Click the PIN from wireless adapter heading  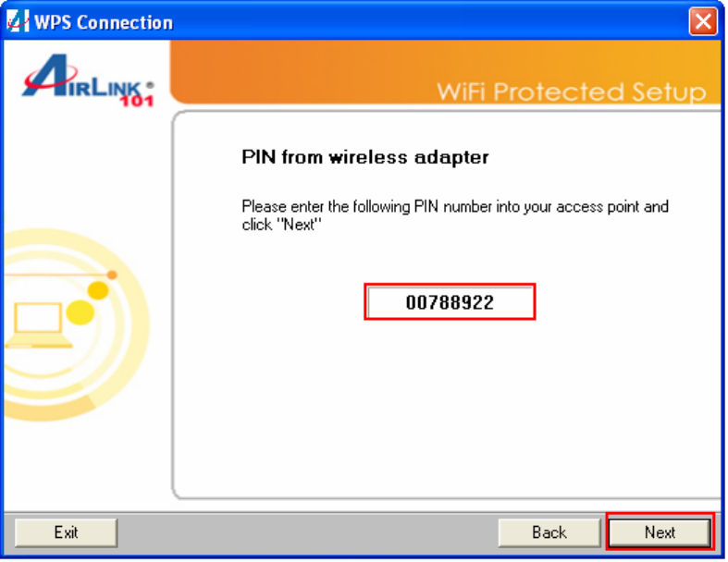365,157
